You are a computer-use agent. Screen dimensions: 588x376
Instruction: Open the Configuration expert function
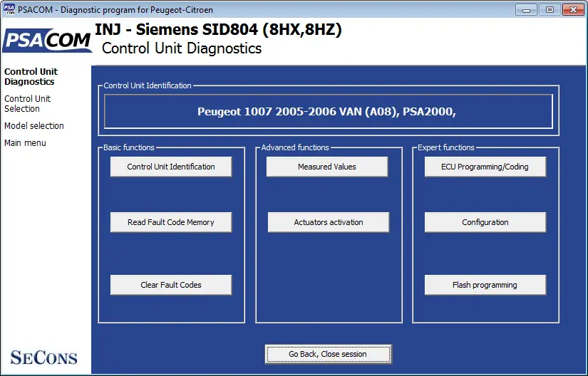coord(485,222)
